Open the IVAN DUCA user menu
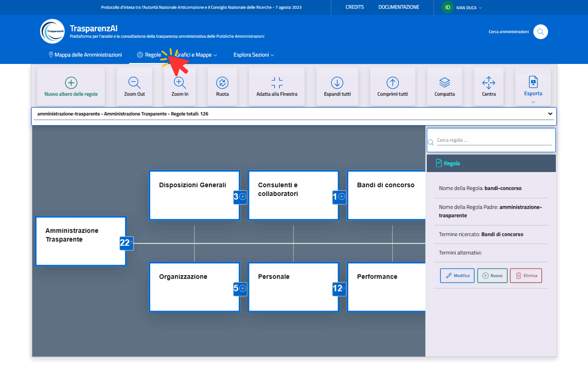The image size is (588, 368). point(462,7)
